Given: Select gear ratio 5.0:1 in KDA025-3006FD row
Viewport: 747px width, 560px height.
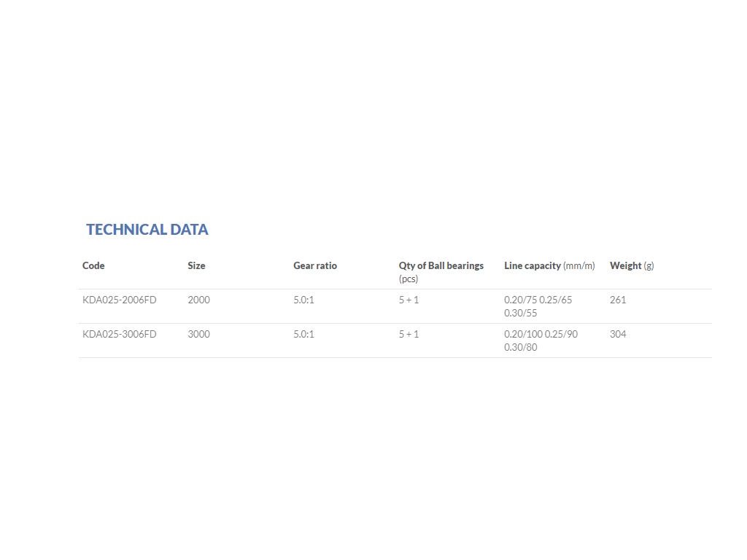Looking at the screenshot, I should [303, 334].
